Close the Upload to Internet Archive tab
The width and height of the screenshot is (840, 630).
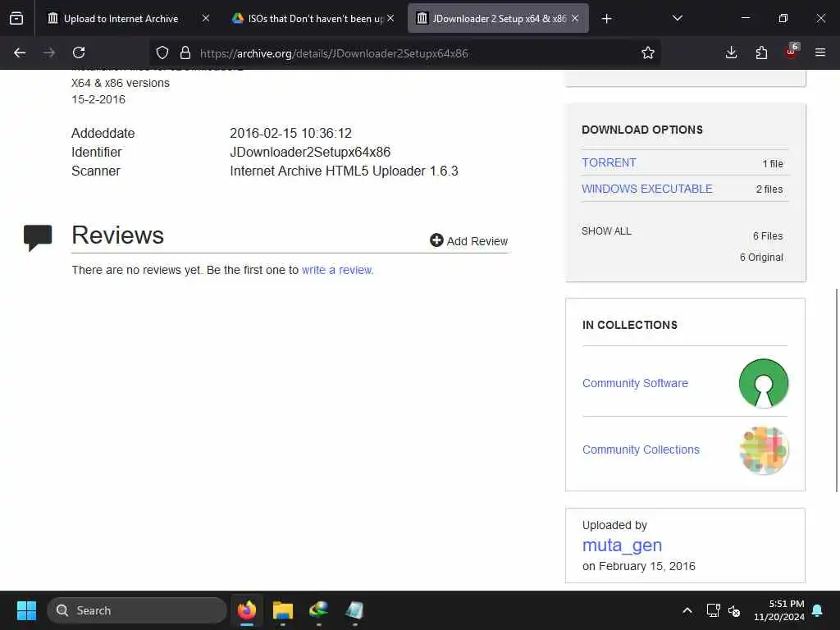click(x=206, y=18)
